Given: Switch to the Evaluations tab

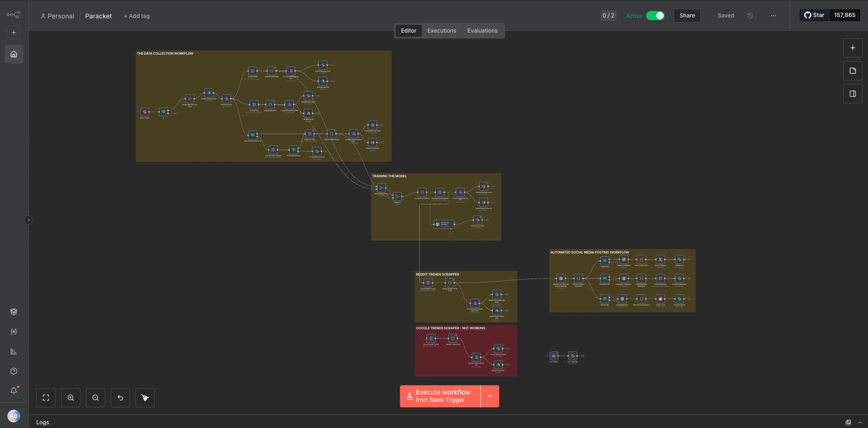Looking at the screenshot, I should (482, 31).
